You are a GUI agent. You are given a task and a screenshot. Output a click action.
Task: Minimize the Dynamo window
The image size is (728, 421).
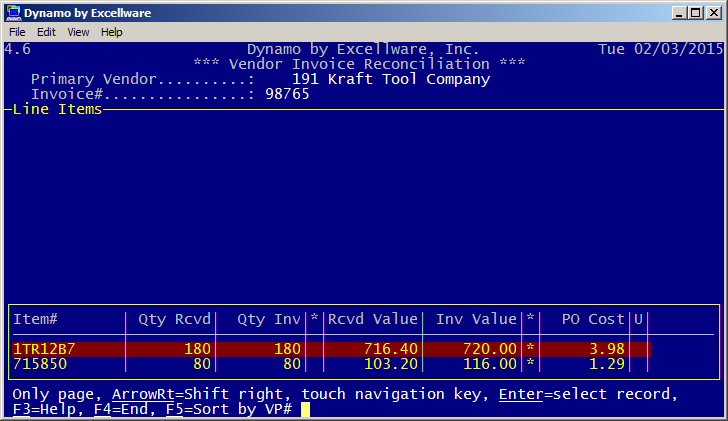[x=679, y=13]
